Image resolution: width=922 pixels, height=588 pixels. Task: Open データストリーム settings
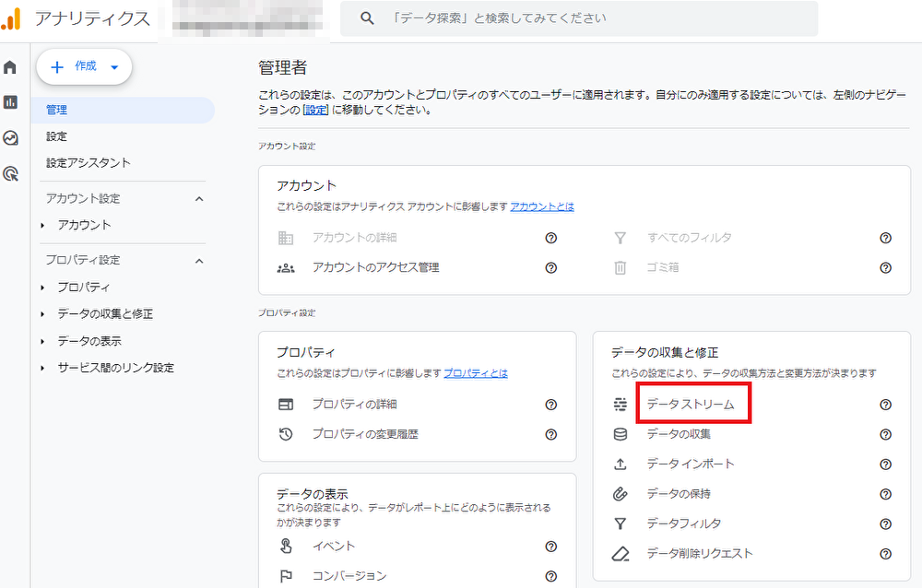pos(690,405)
